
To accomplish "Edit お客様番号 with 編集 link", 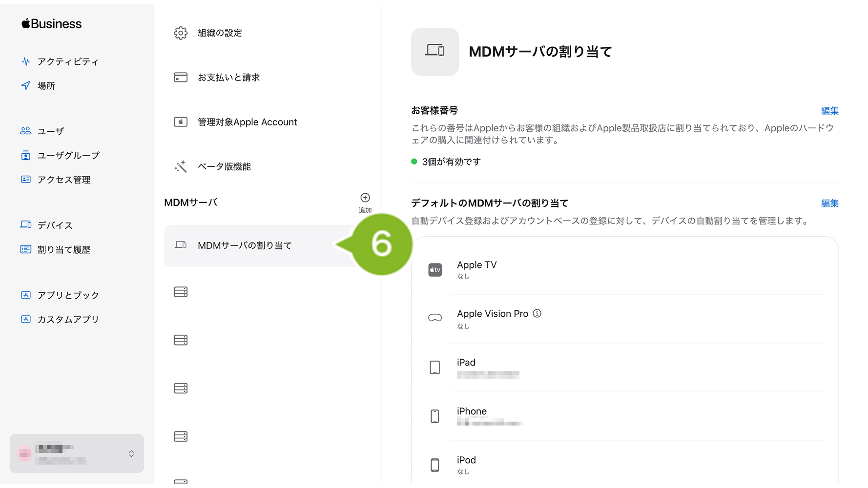I will pos(829,111).
